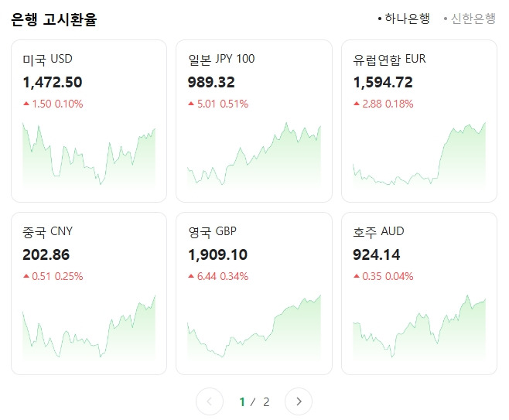Click the 유럽연합 EUR card label

(x=389, y=60)
